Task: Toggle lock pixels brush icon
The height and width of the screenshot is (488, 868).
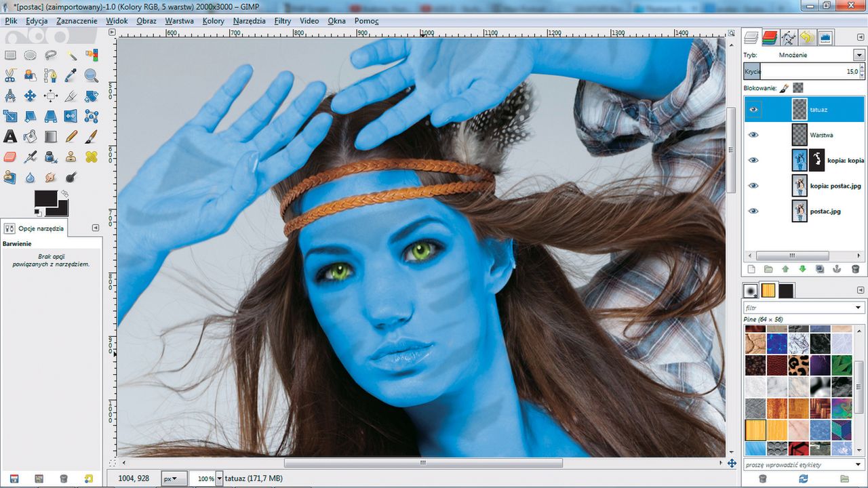Action: 784,88
